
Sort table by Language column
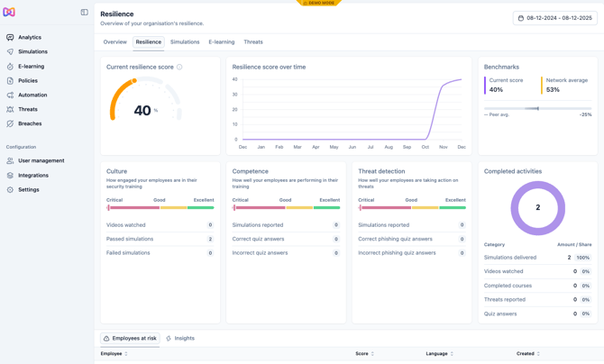click(x=439, y=354)
